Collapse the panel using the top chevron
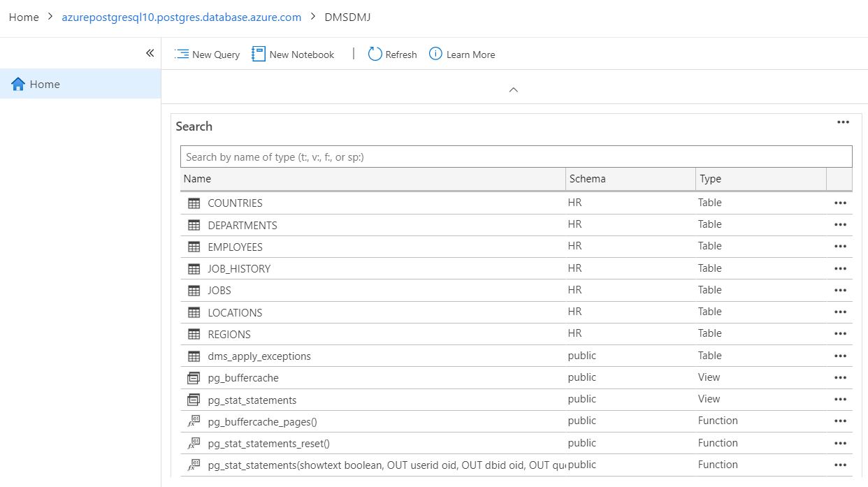 [514, 89]
